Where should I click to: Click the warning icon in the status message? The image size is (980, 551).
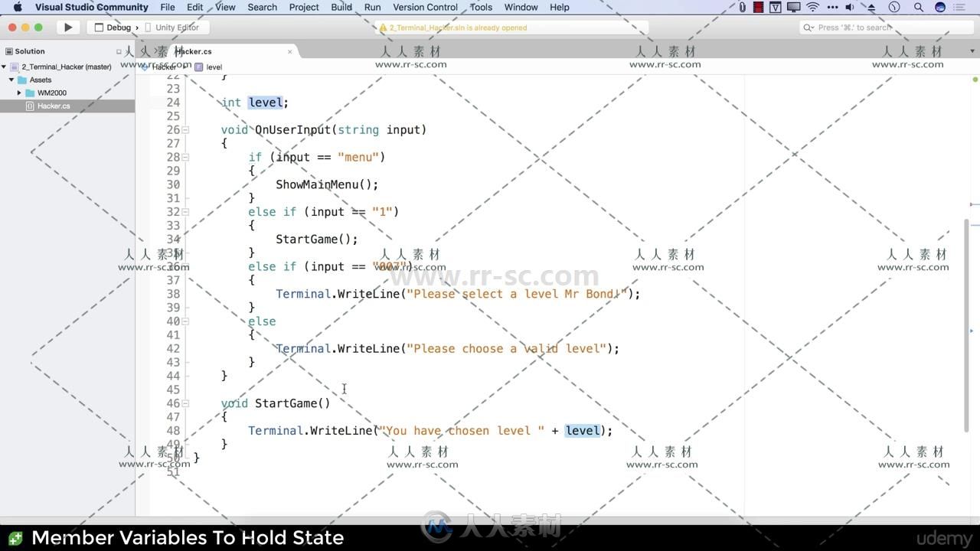(383, 28)
